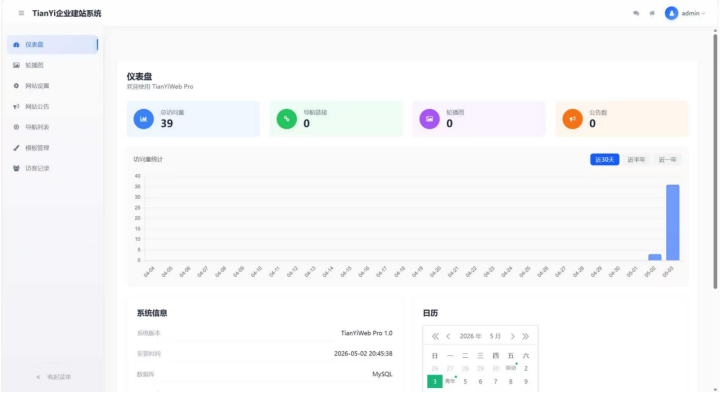Open the 5月 month picker
This screenshot has height=393, width=720.
click(495, 337)
